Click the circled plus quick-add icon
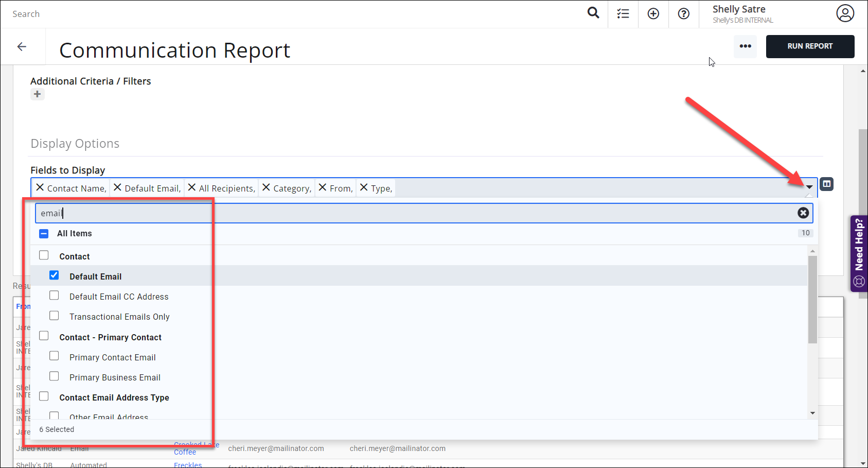Viewport: 868px width, 468px height. pyautogui.click(x=653, y=13)
